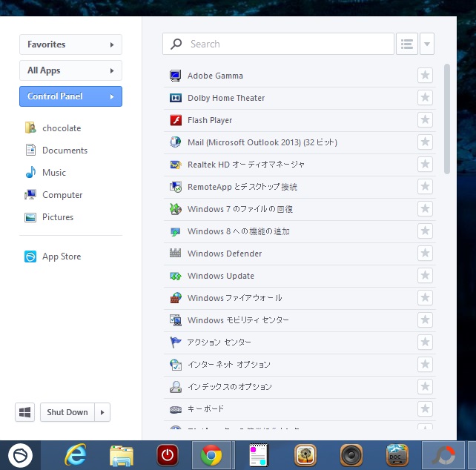476x470 pixels.
Task: Open the Documents folder link
Action: (x=65, y=150)
